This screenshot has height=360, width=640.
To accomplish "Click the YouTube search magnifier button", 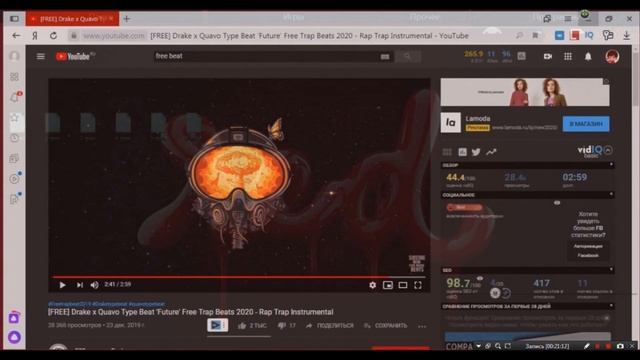I will 407,56.
